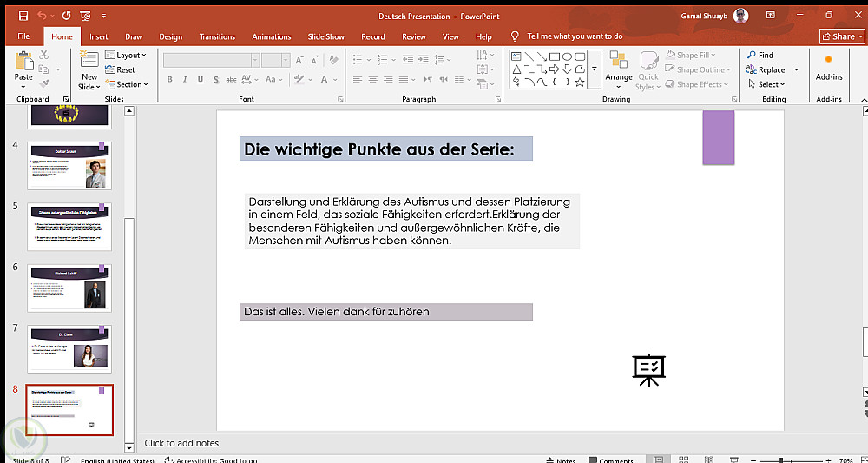Toggle Strikethrough formatting
This screenshot has height=463, width=868.
[x=231, y=79]
